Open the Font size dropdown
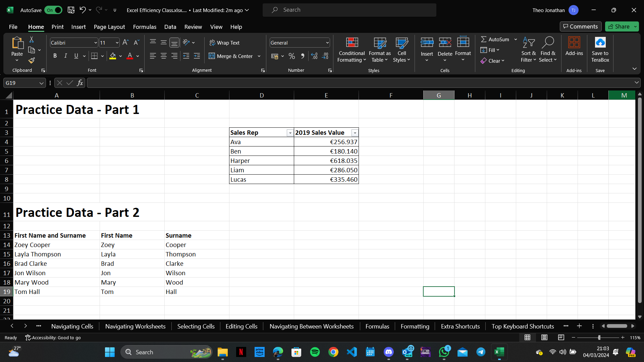Image resolution: width=644 pixels, height=362 pixels. tap(117, 43)
